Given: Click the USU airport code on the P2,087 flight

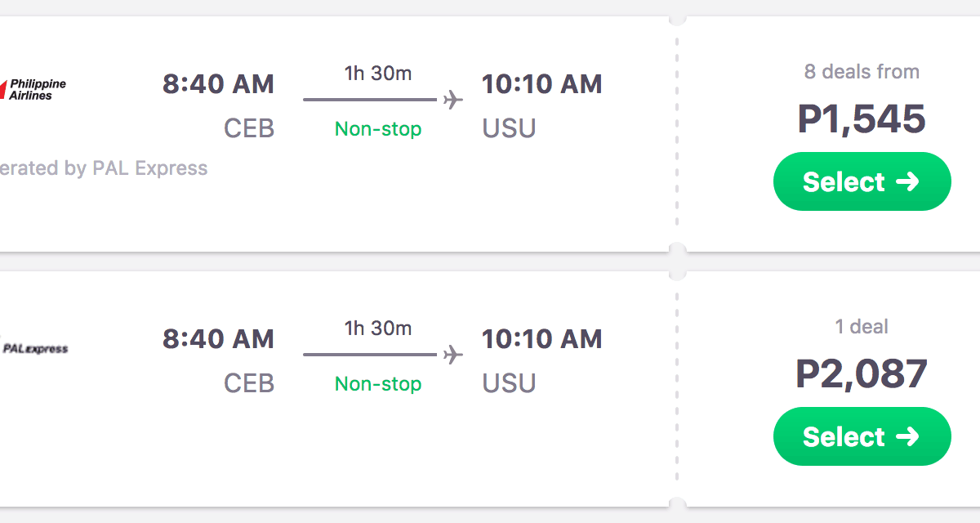Looking at the screenshot, I should pos(509,384).
